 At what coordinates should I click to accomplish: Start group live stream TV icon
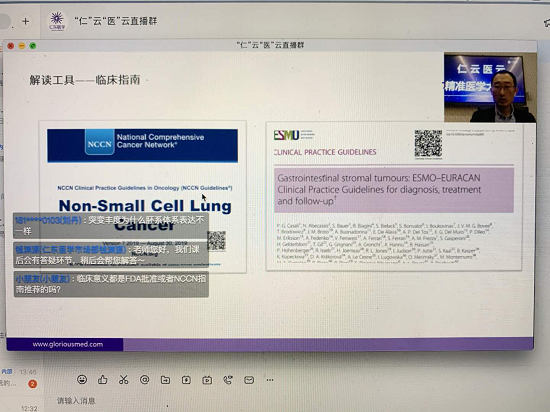pos(207,380)
